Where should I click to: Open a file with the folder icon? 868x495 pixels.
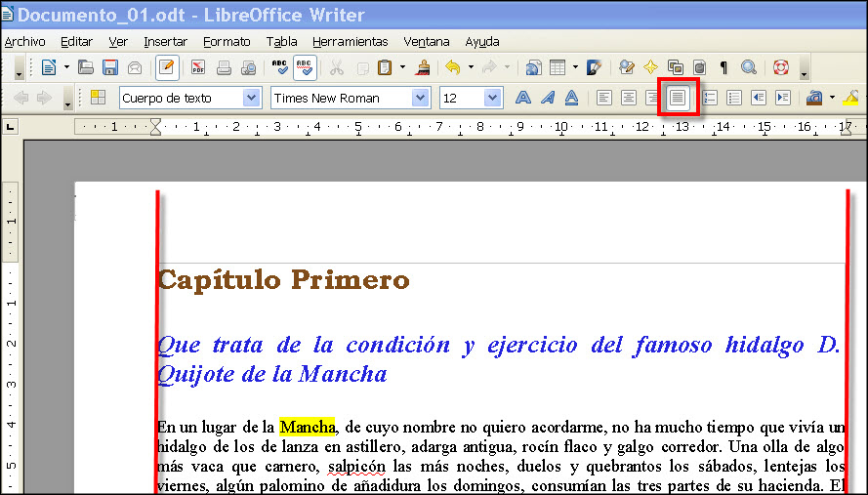pyautogui.click(x=85, y=67)
